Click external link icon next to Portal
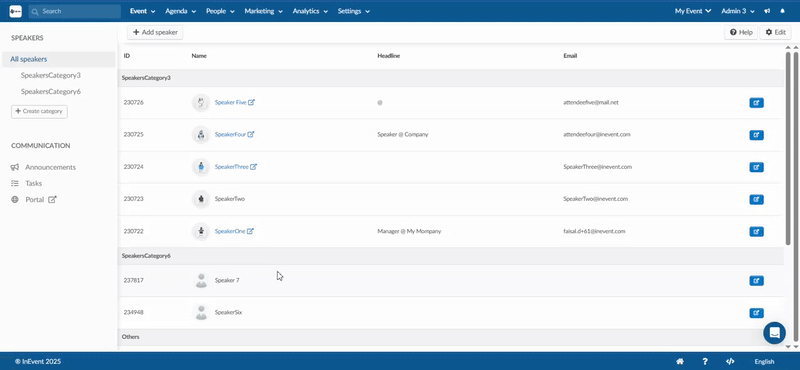This screenshot has height=370, width=800. point(52,200)
